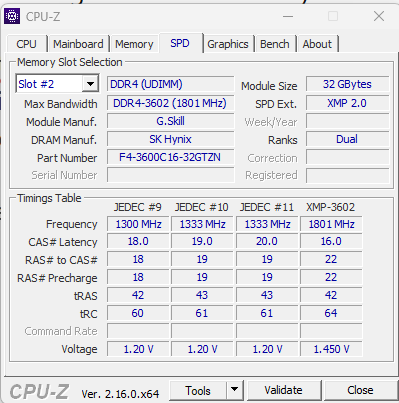399x403 pixels.
Task: Click the CAS# Latency row label
Action: click(x=63, y=242)
